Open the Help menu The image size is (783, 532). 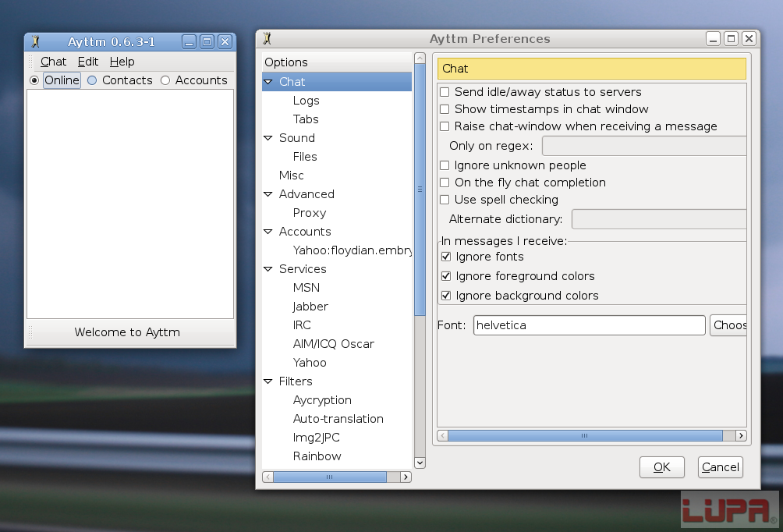coord(122,62)
